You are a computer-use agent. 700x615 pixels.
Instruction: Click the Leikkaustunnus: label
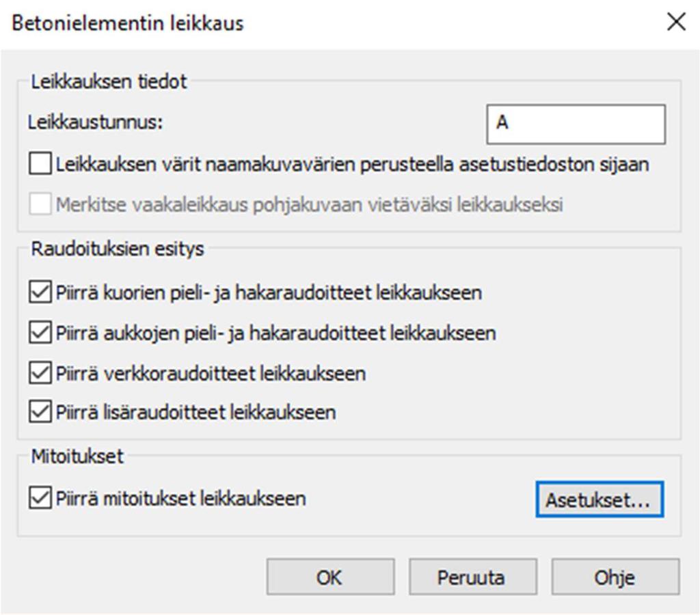click(x=96, y=122)
